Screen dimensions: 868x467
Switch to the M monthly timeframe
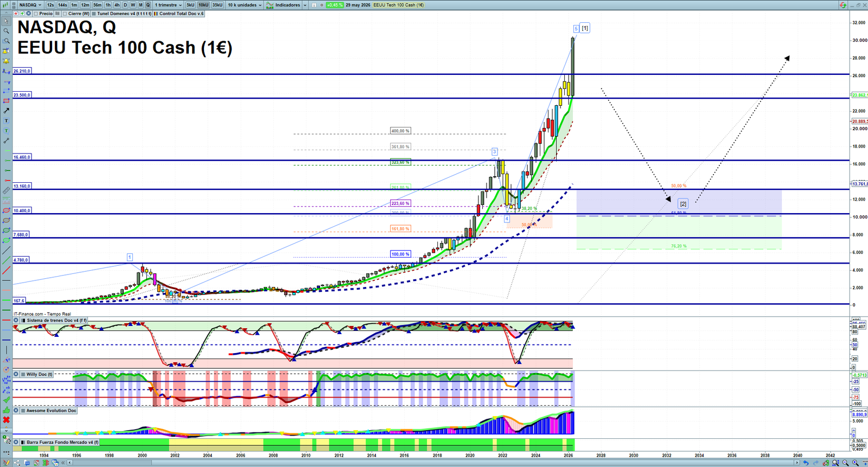[141, 5]
